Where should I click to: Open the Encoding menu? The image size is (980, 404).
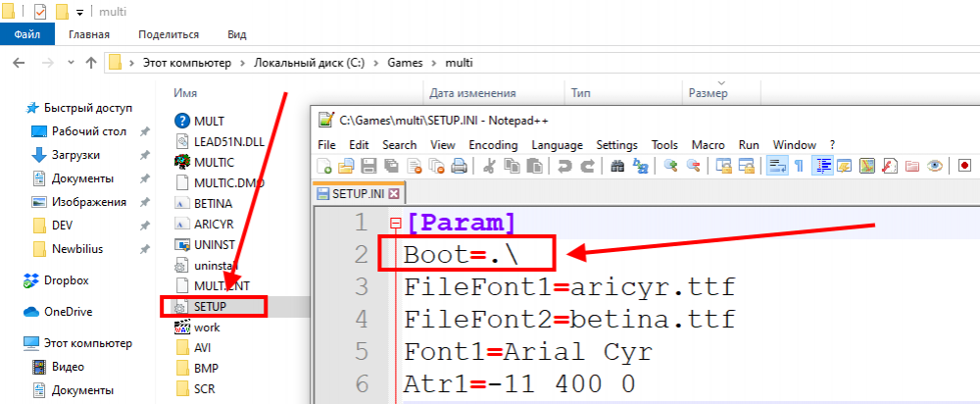[493, 144]
